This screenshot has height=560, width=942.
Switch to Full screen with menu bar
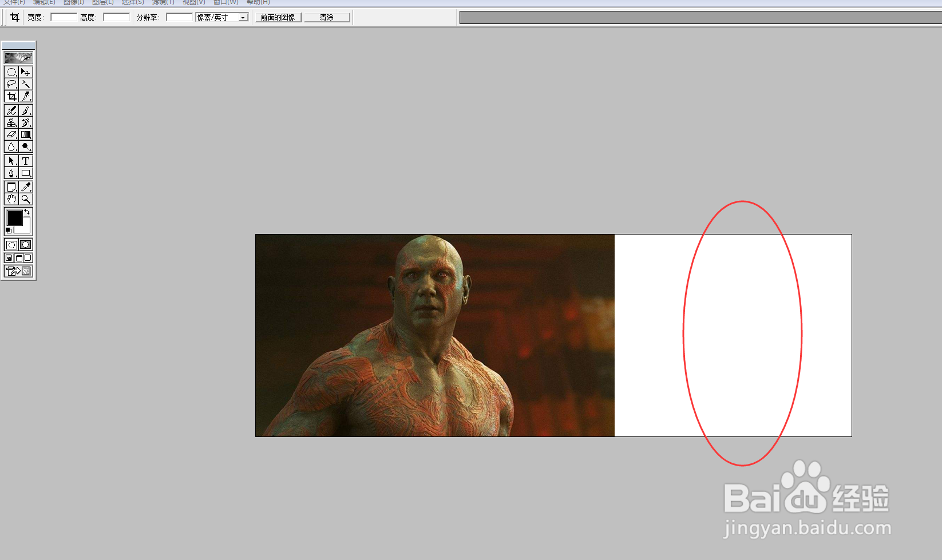pos(19,258)
